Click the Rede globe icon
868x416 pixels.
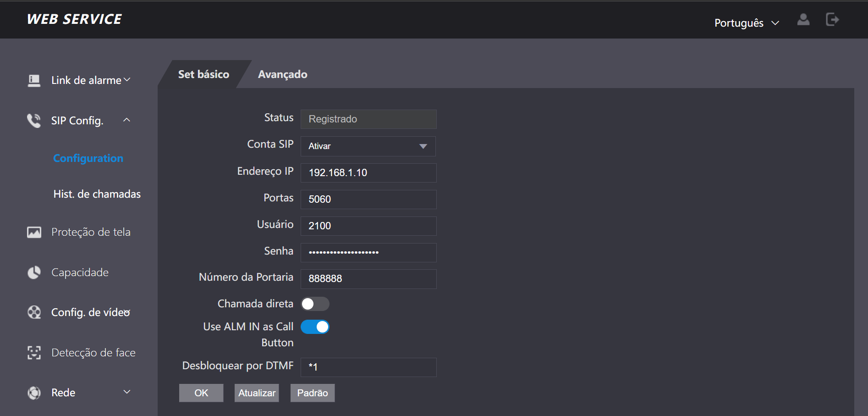click(x=34, y=393)
